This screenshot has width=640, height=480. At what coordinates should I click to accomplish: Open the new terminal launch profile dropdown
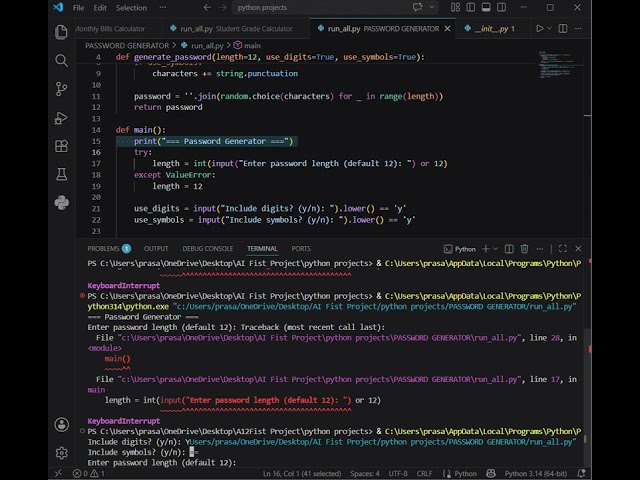coord(496,249)
